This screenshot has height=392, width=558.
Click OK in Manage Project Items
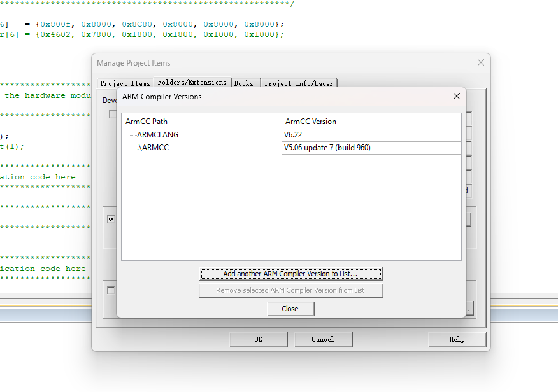pos(259,339)
